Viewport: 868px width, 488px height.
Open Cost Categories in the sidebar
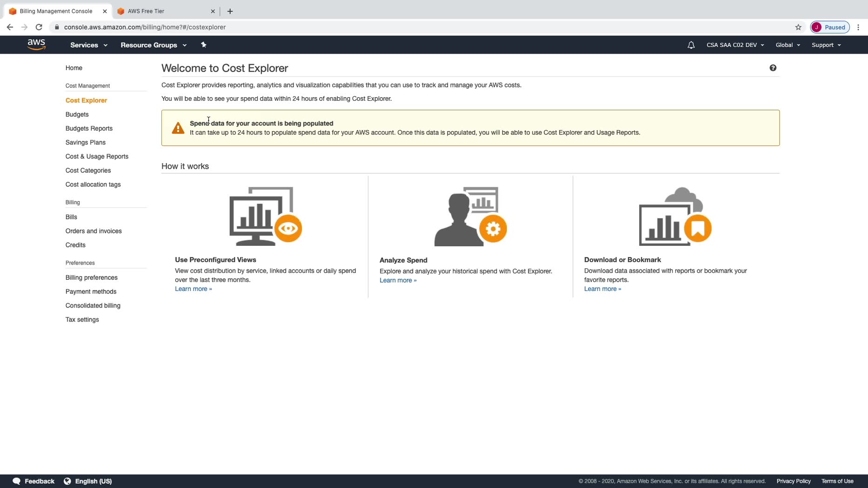[88, 171]
